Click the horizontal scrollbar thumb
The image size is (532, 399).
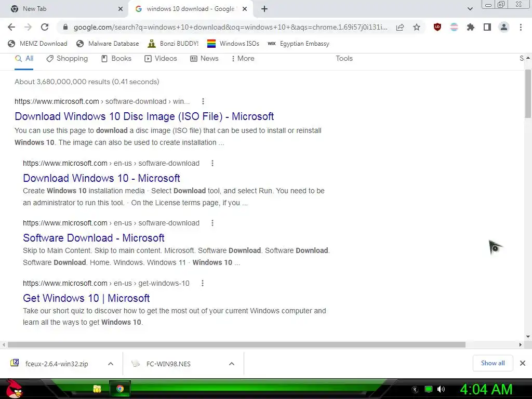[236, 345]
